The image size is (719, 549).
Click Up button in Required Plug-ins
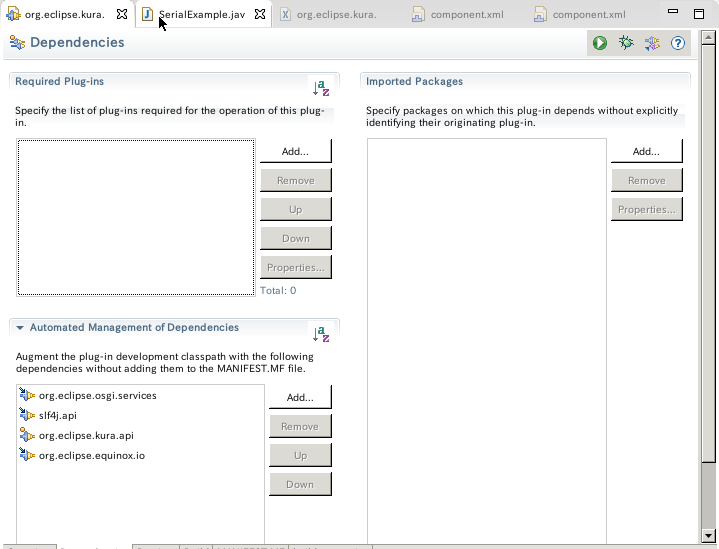(x=295, y=209)
